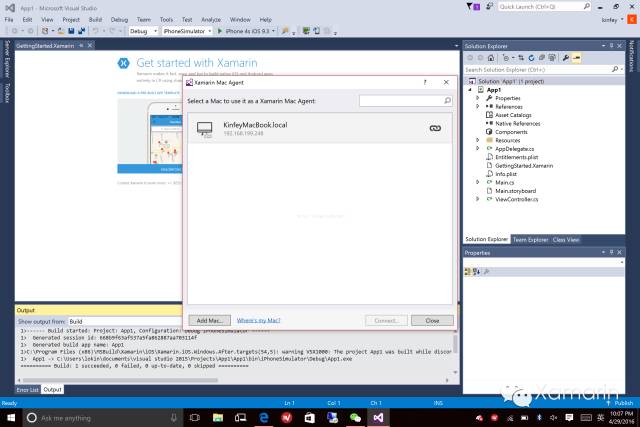
Task: Switch to the Team Explorer tab
Action: click(530, 240)
